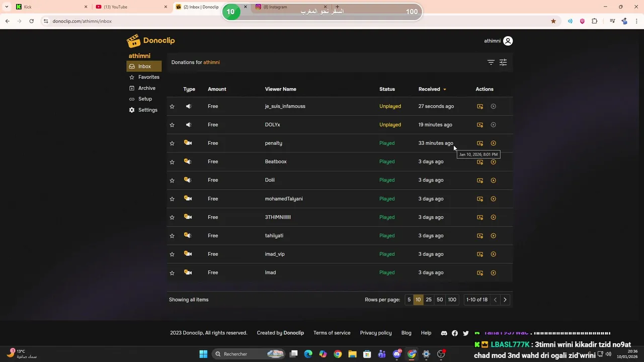This screenshot has height=362, width=644.
Task: Click the Windows taskbar Rechercher search box
Action: pyautogui.click(x=249, y=354)
